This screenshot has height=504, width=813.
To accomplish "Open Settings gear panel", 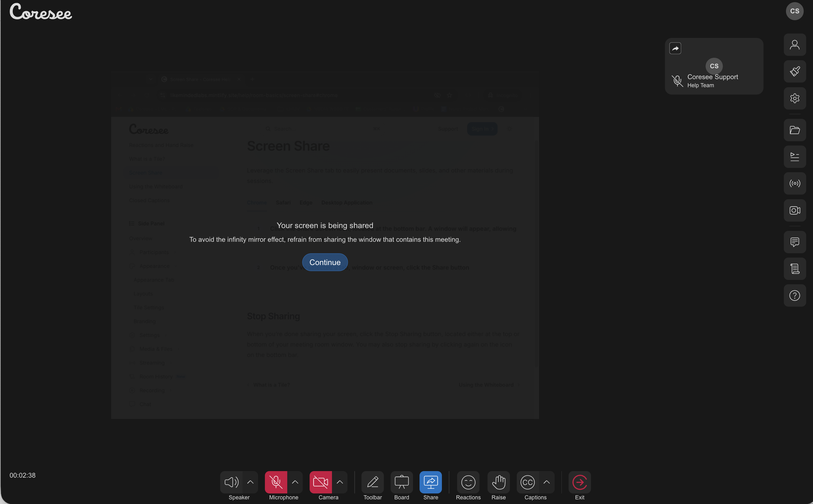I will click(795, 98).
